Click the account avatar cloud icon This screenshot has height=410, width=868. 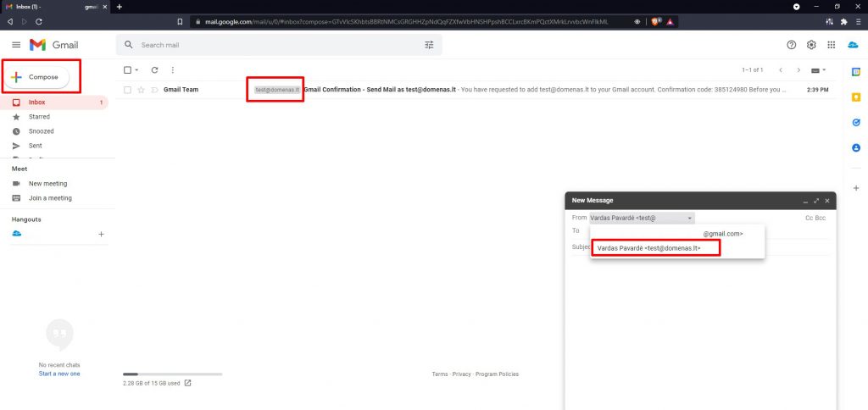click(853, 45)
